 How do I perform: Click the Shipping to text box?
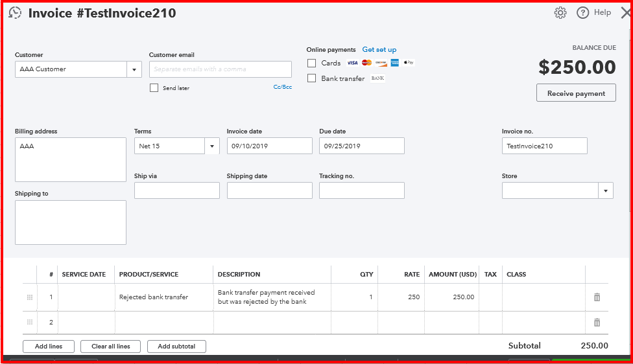[71, 223]
